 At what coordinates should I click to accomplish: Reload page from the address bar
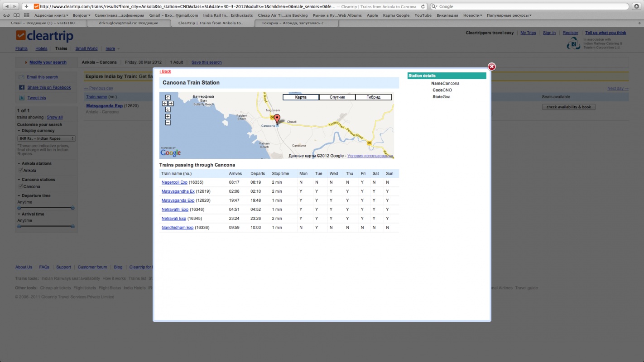[423, 7]
